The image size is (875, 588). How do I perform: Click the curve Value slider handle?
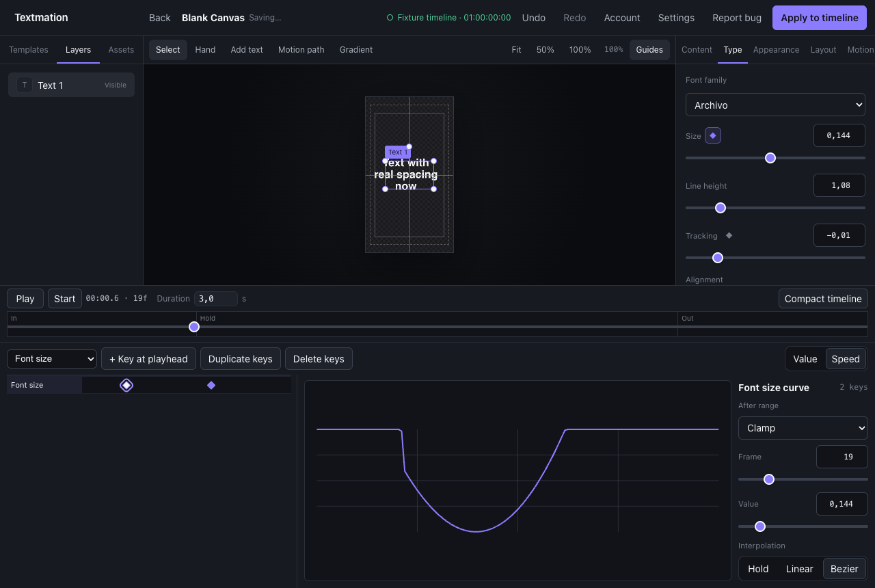point(760,526)
